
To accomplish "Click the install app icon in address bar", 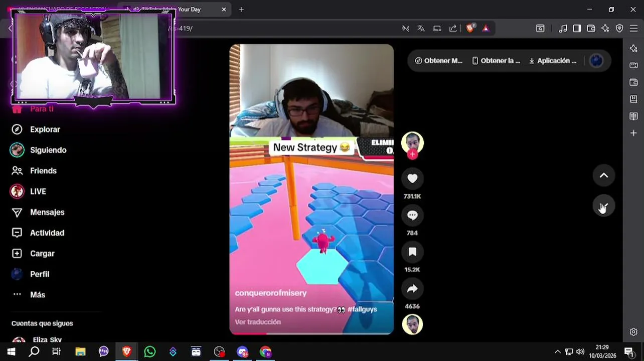I will [437, 29].
